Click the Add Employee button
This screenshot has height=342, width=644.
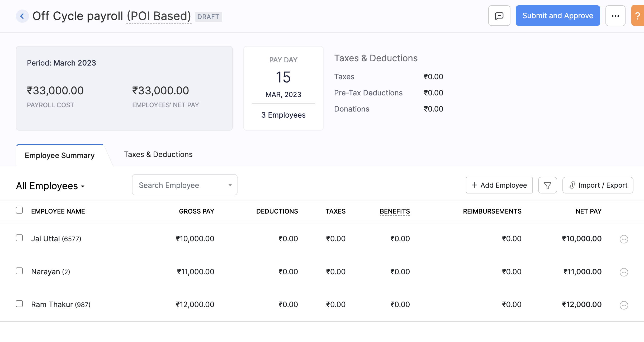(499, 185)
